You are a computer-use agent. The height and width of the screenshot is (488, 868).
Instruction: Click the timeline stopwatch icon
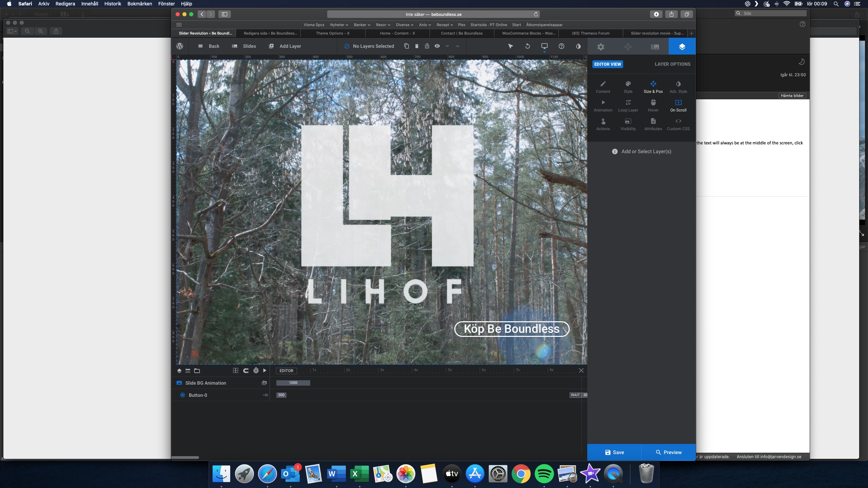[256, 370]
